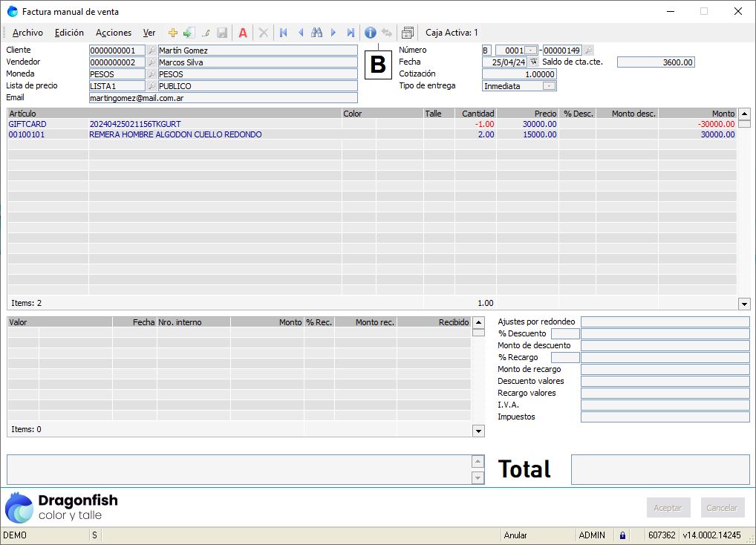Expand the point-of-sale 0001 dropdown
The image size is (756, 545).
530,50
